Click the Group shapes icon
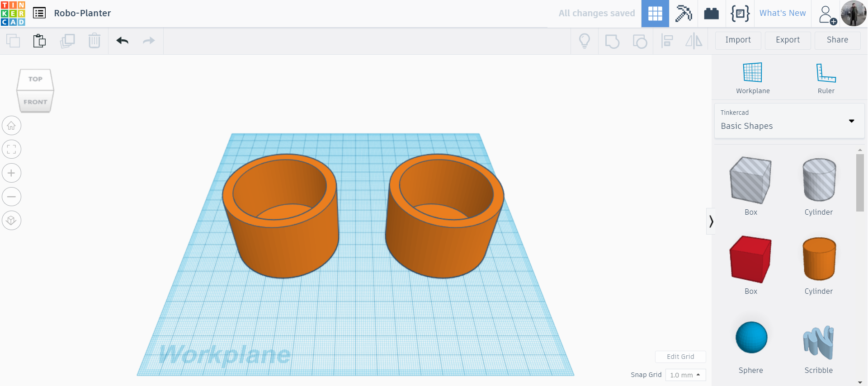 coord(612,41)
